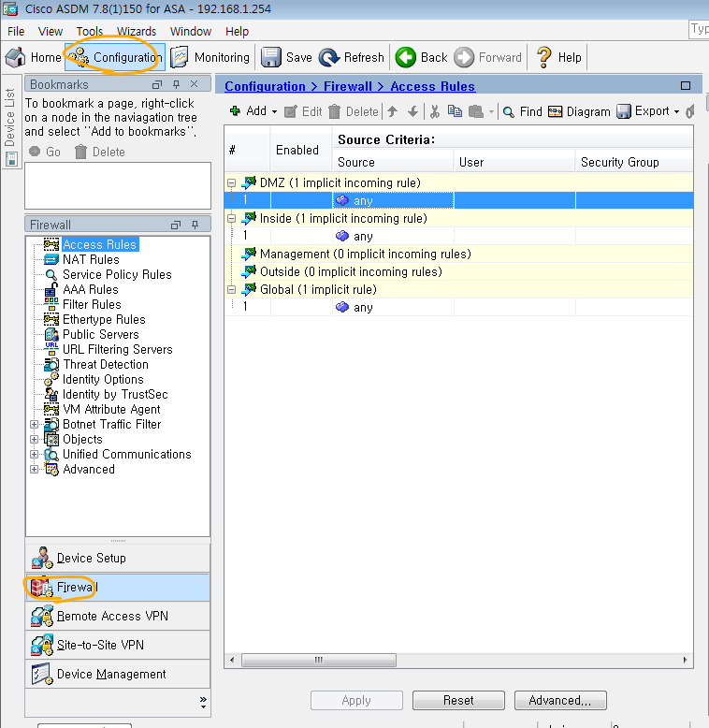The width and height of the screenshot is (709, 728).
Task: Open the Export dropdown arrow
Action: pos(676,112)
